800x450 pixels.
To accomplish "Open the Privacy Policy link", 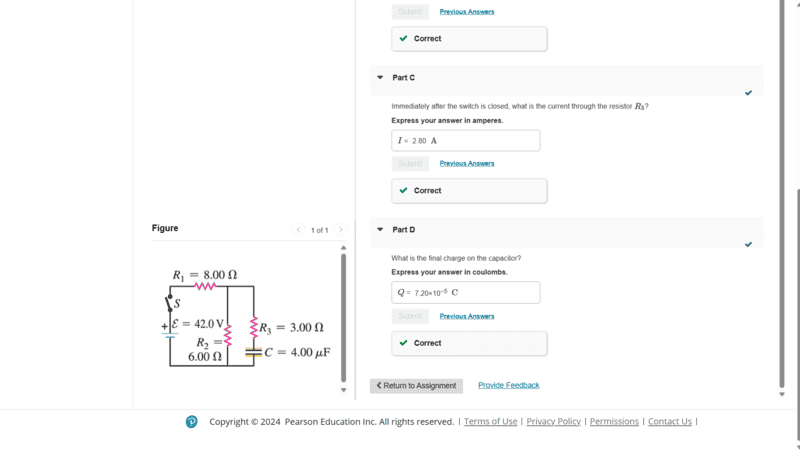I will click(553, 422).
